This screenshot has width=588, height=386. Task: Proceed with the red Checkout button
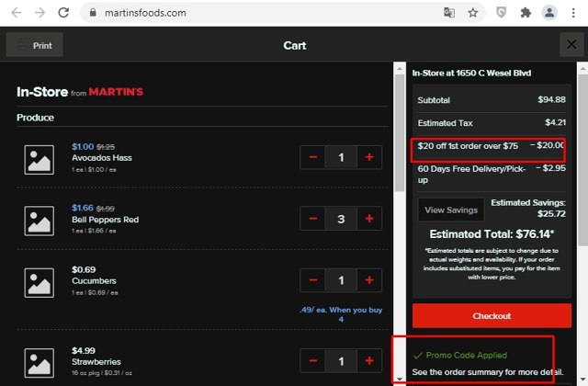click(492, 316)
